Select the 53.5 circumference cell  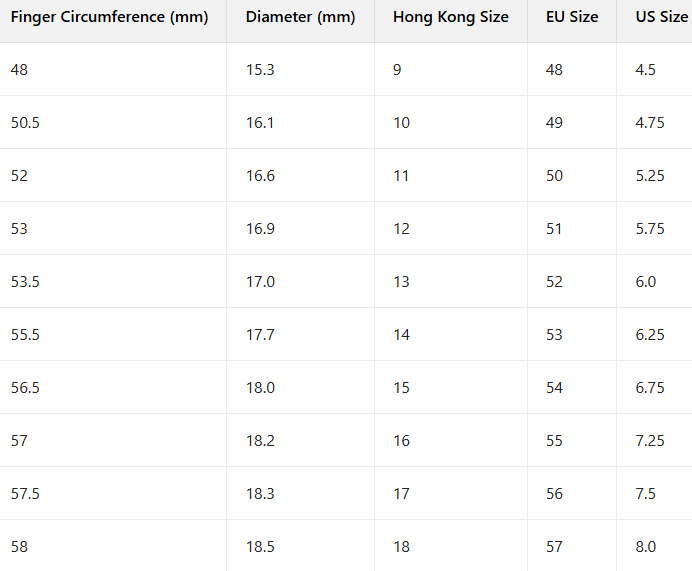click(x=26, y=282)
